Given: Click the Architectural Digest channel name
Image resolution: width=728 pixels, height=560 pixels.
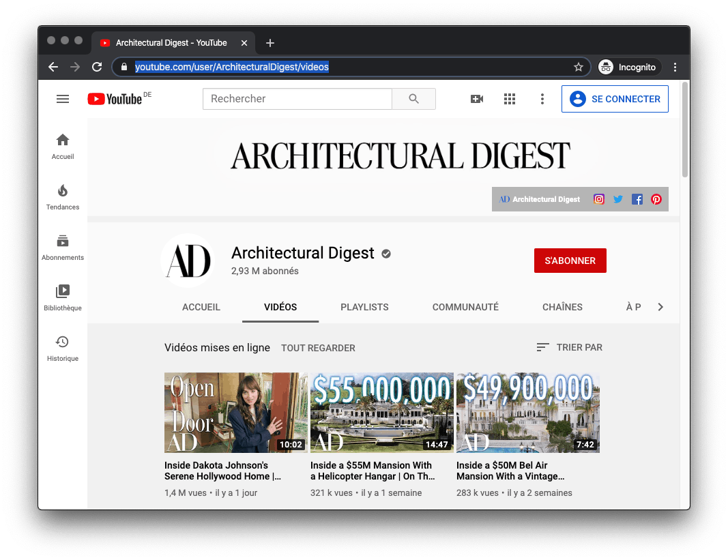Looking at the screenshot, I should tap(303, 253).
